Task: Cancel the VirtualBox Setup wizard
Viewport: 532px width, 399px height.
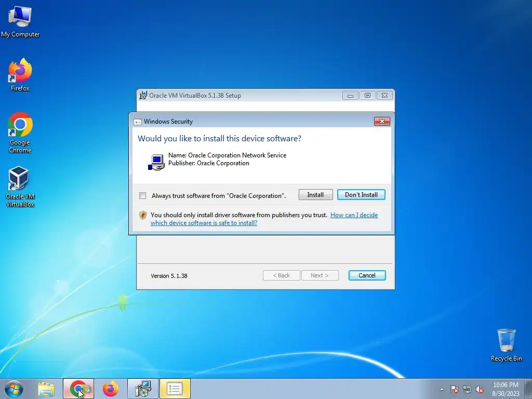Action: click(x=367, y=275)
